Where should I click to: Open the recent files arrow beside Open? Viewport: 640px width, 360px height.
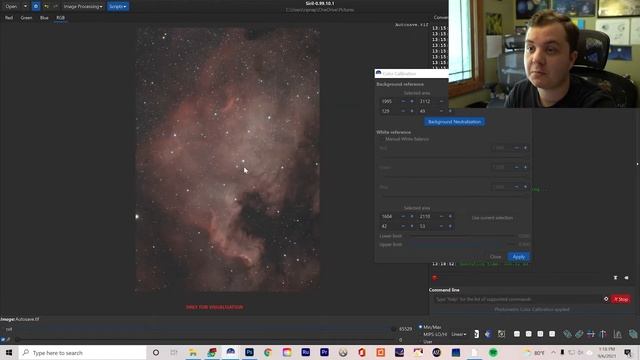point(25,7)
